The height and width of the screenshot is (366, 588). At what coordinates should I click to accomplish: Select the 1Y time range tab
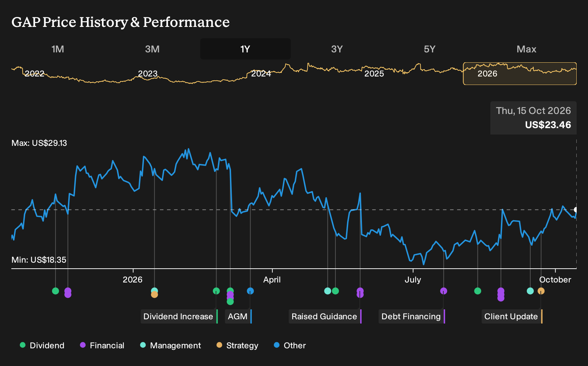[246, 49]
